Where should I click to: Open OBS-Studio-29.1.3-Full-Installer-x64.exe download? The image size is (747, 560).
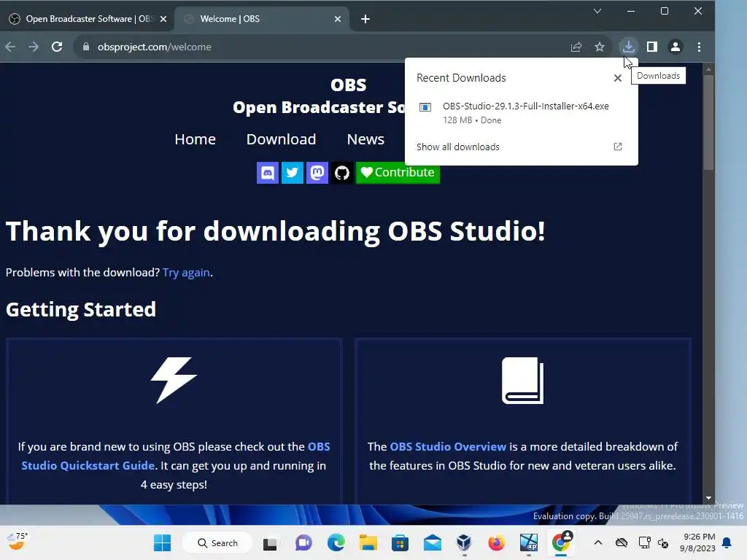(x=521, y=113)
